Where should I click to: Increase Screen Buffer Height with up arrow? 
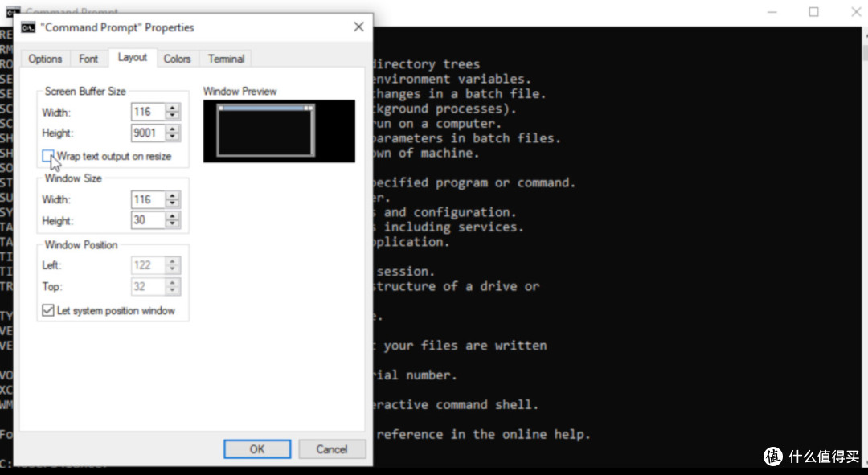(x=173, y=129)
